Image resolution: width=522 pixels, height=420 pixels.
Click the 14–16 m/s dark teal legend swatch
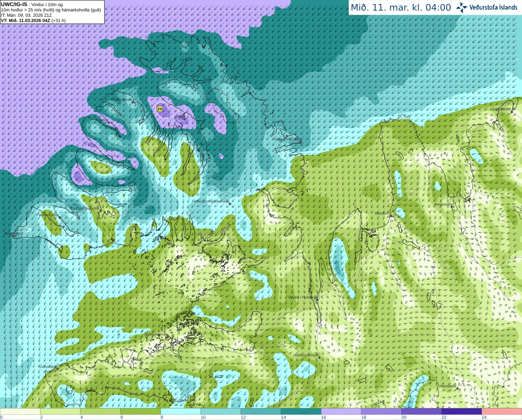tap(301, 411)
